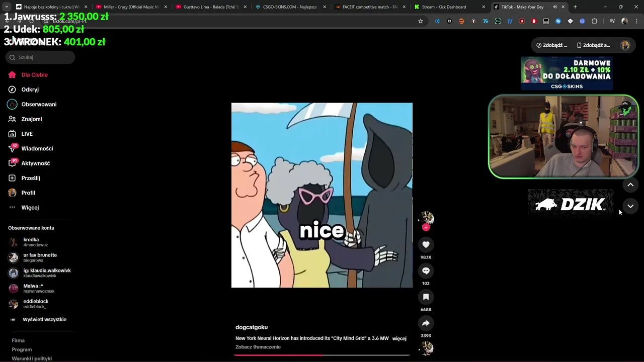Like the video with the heart icon

pyautogui.click(x=426, y=244)
